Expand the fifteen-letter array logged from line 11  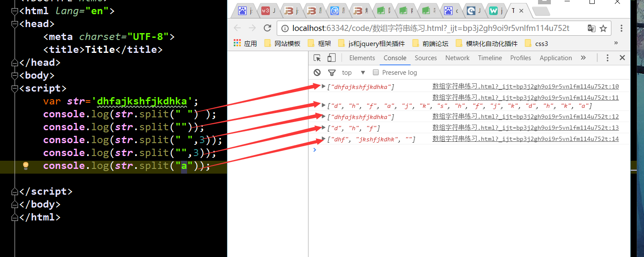pyautogui.click(x=324, y=105)
